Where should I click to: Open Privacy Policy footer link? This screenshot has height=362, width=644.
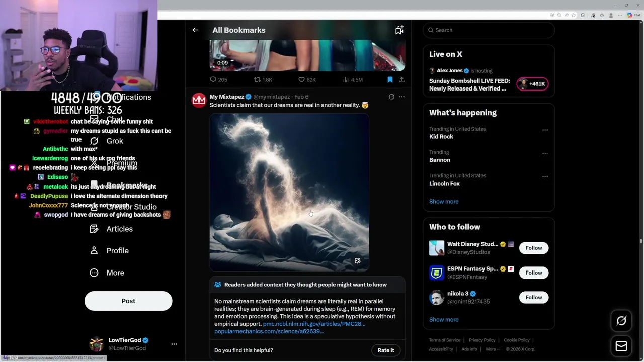tap(482, 340)
